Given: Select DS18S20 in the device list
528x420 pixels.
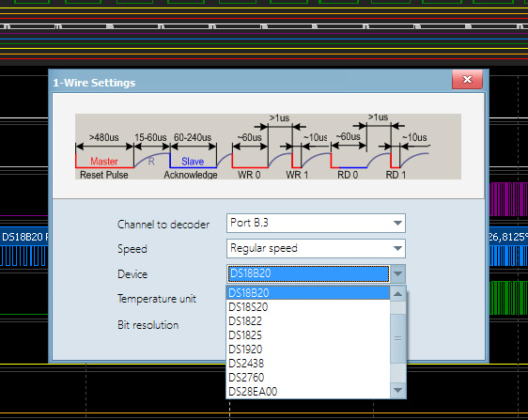Looking at the screenshot, I should point(308,307).
